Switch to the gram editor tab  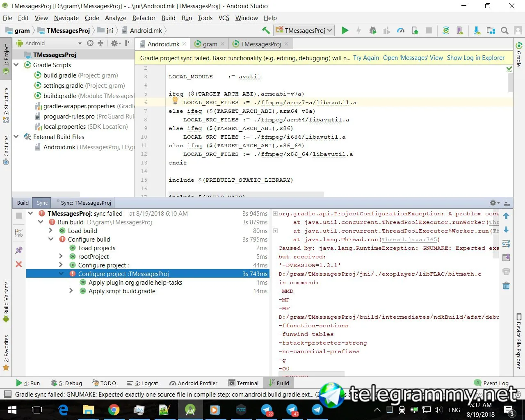point(210,44)
